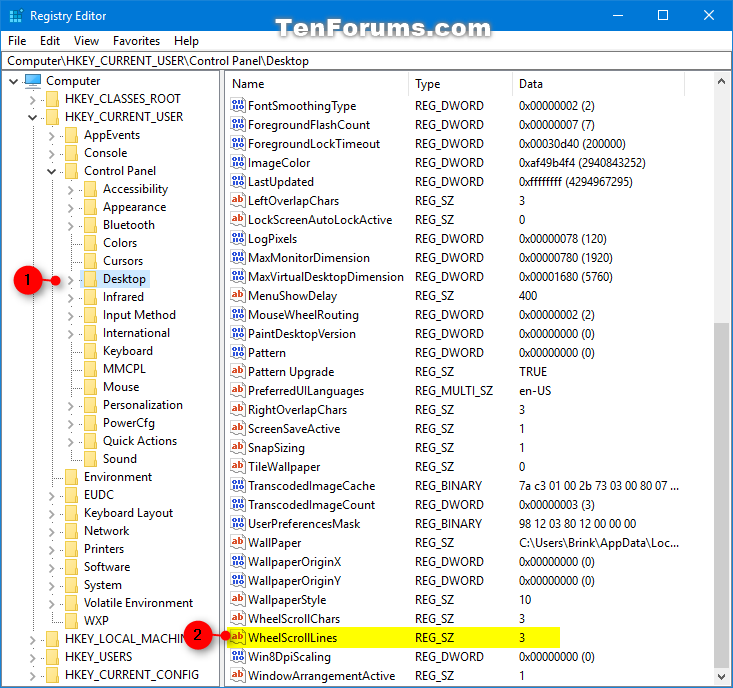The height and width of the screenshot is (688, 733).
Task: Open the Edit menu
Action: (x=50, y=41)
